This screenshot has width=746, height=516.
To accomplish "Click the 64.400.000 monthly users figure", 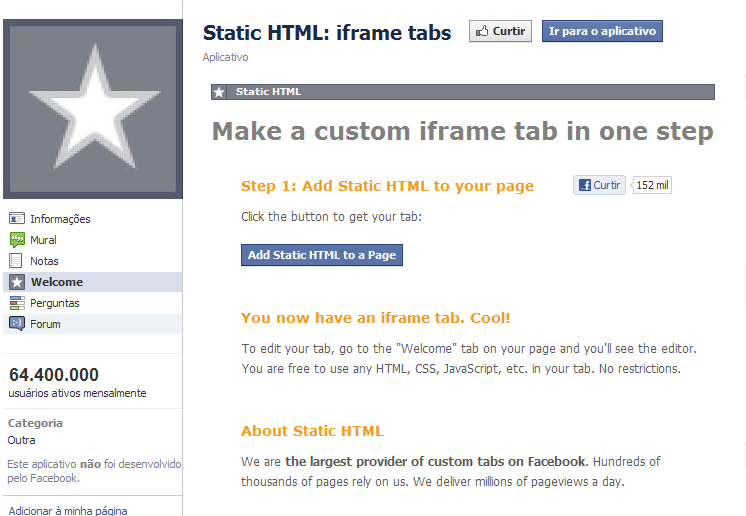I will 54,375.
